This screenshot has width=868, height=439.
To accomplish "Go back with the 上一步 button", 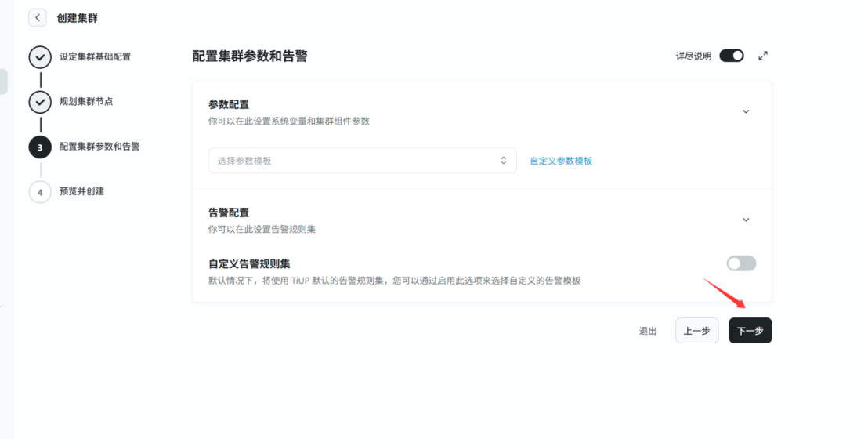I will coord(696,331).
